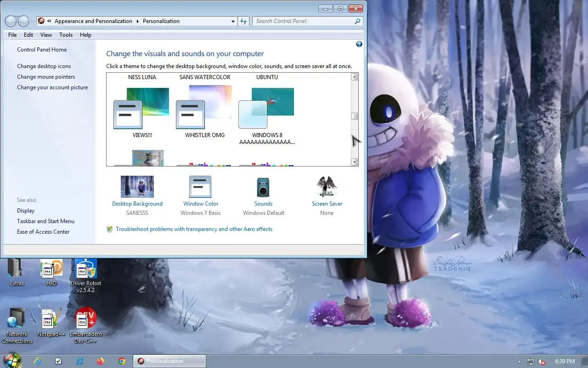
Task: Select the WHISTLER OMG theme
Action: (x=204, y=108)
